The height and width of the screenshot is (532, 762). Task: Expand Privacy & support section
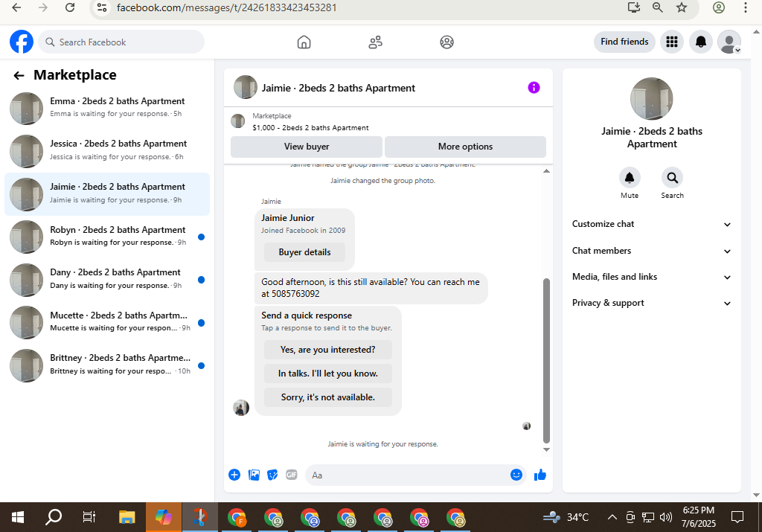(652, 303)
